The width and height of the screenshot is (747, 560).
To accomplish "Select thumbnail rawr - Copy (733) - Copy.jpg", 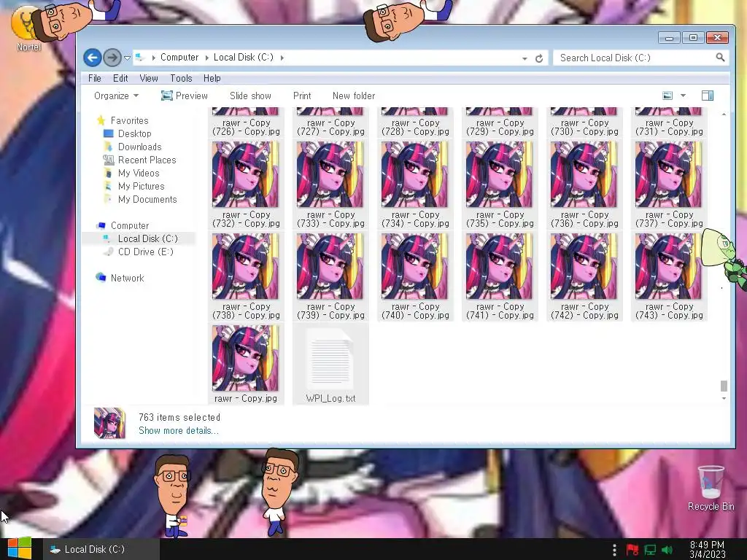I will [x=330, y=174].
